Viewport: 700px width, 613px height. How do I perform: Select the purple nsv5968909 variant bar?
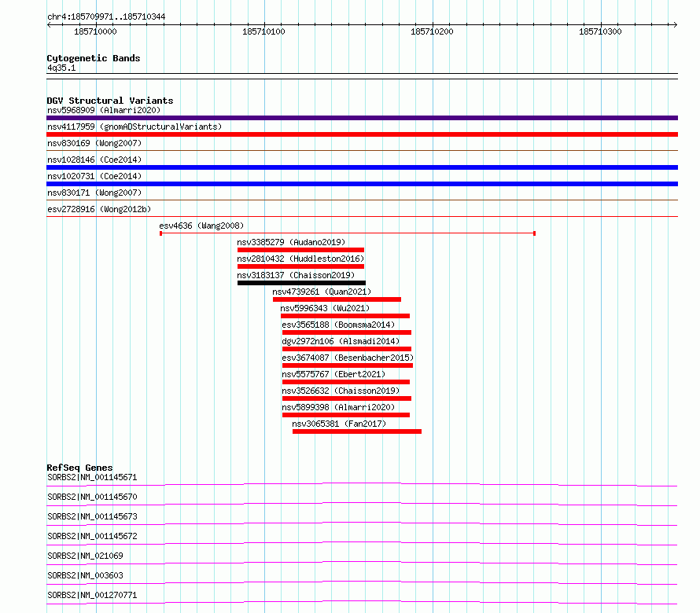point(362,118)
